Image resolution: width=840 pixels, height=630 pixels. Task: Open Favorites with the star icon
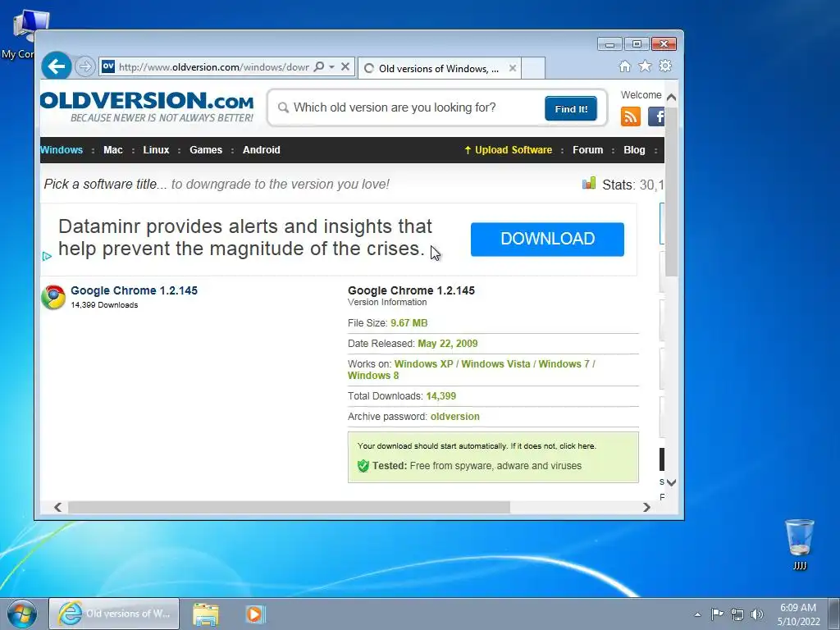[645, 66]
